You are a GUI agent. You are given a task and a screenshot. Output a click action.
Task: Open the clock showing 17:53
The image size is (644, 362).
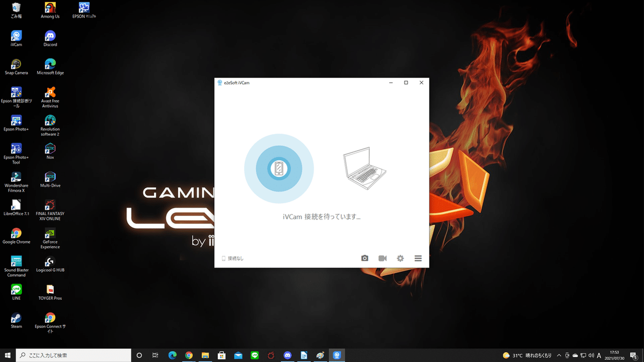tap(613, 355)
